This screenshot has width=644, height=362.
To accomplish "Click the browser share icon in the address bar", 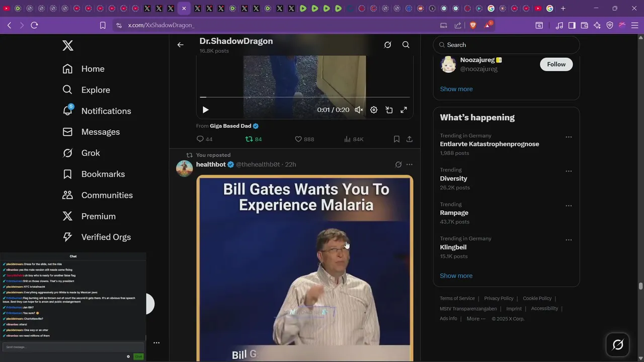I will [458, 25].
